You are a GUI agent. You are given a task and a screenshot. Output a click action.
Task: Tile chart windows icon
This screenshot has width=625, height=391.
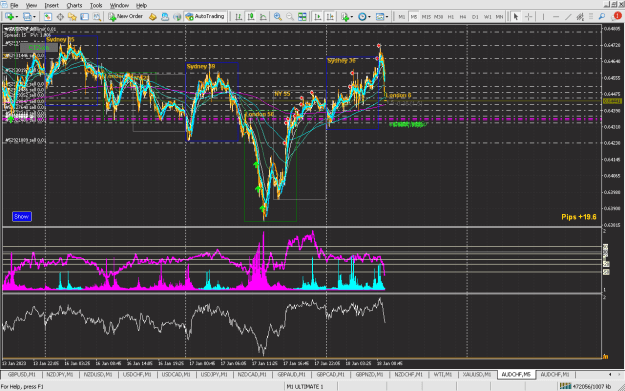tap(303, 17)
